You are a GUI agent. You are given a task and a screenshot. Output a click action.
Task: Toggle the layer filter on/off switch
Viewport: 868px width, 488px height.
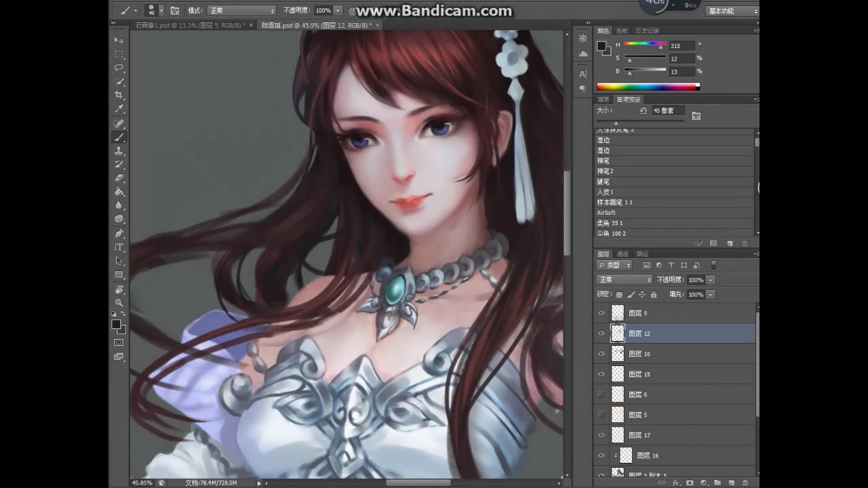[713, 265]
